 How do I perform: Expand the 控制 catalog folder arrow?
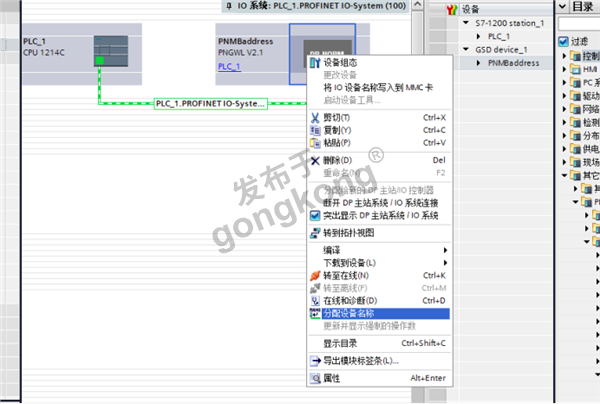[x=564, y=56]
